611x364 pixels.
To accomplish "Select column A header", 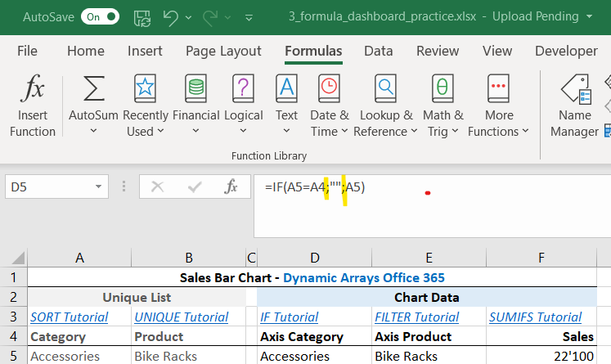I will (79, 258).
